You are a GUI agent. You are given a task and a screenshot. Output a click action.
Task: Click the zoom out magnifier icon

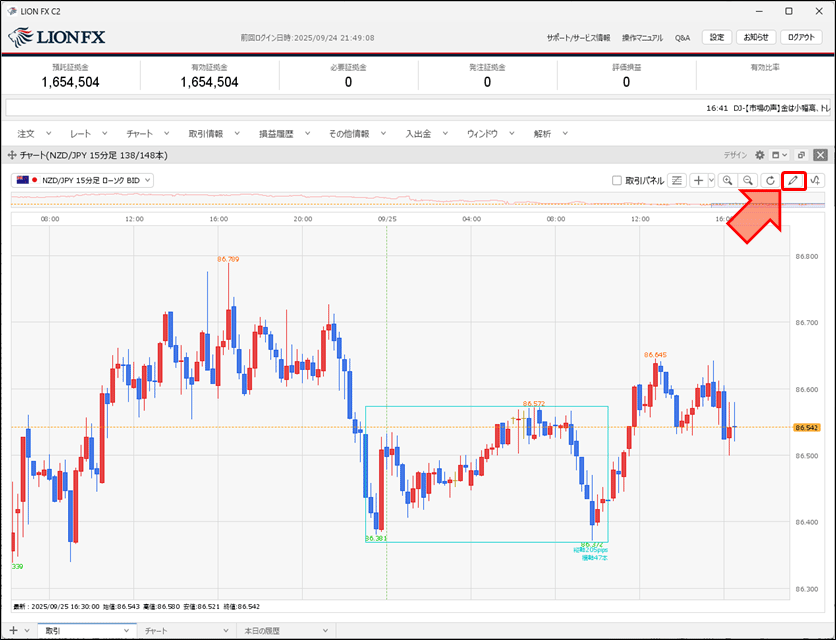point(747,180)
